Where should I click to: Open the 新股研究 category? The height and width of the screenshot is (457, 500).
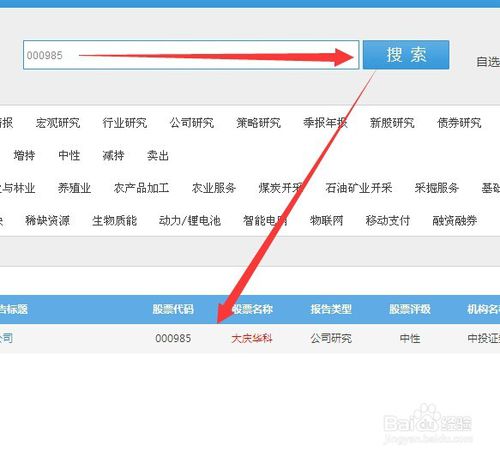392,123
